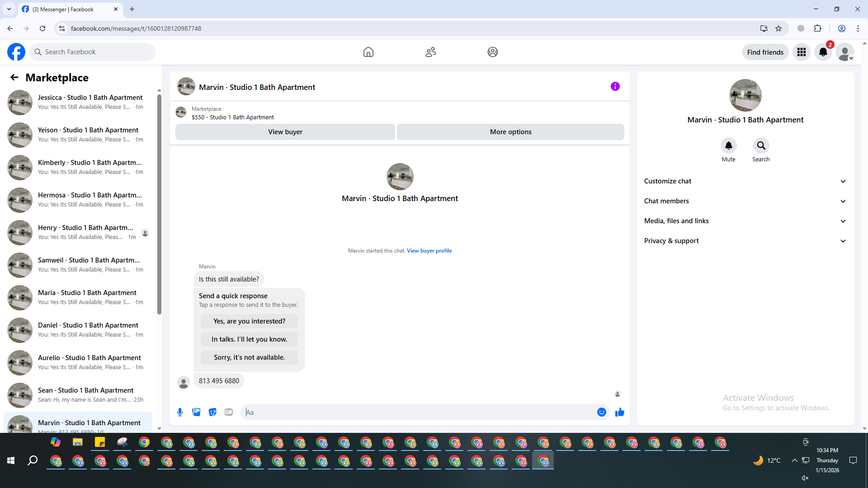Image resolution: width=868 pixels, height=488 pixels.
Task: Click the message text input field
Action: point(418,412)
